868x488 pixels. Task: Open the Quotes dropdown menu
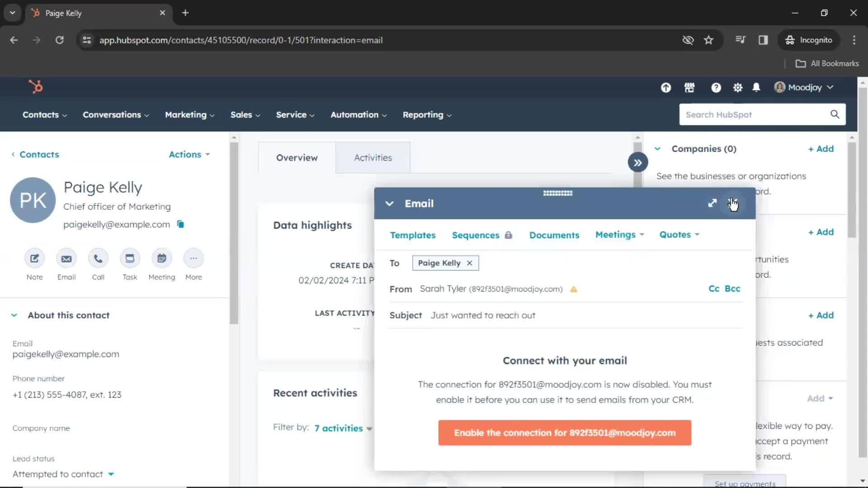pyautogui.click(x=679, y=234)
